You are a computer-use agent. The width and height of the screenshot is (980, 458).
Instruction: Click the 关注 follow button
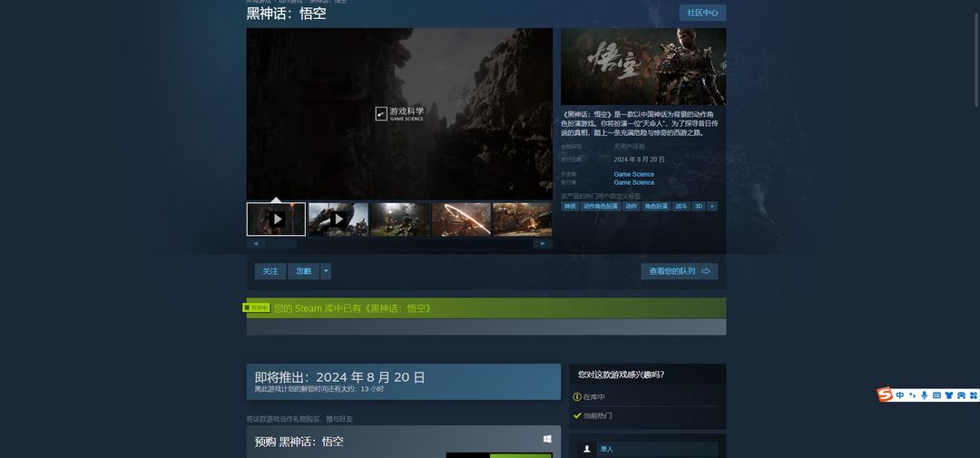(270, 271)
